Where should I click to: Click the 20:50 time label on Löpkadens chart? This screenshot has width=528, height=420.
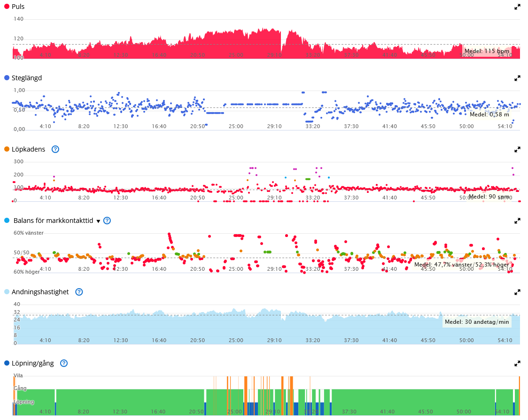pos(197,198)
